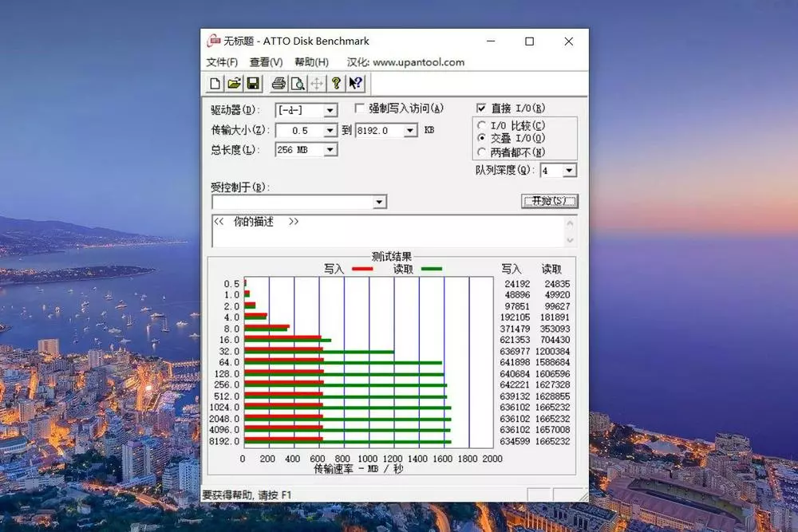Select the 交叠 I/O(O) radio button

[481, 138]
